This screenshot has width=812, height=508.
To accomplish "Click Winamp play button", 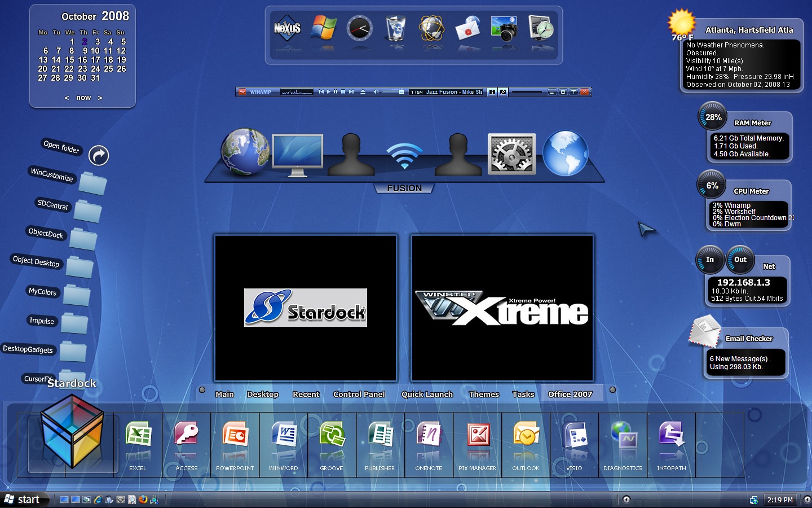I will [329, 91].
